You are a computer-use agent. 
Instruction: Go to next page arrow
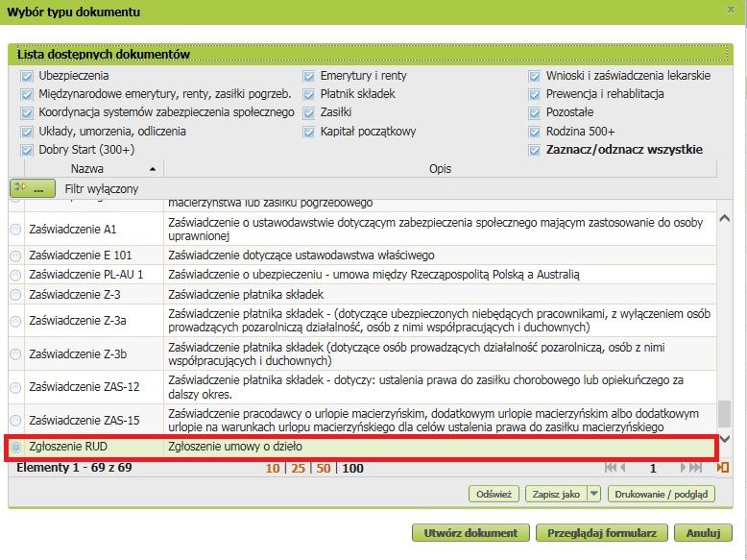(684, 468)
